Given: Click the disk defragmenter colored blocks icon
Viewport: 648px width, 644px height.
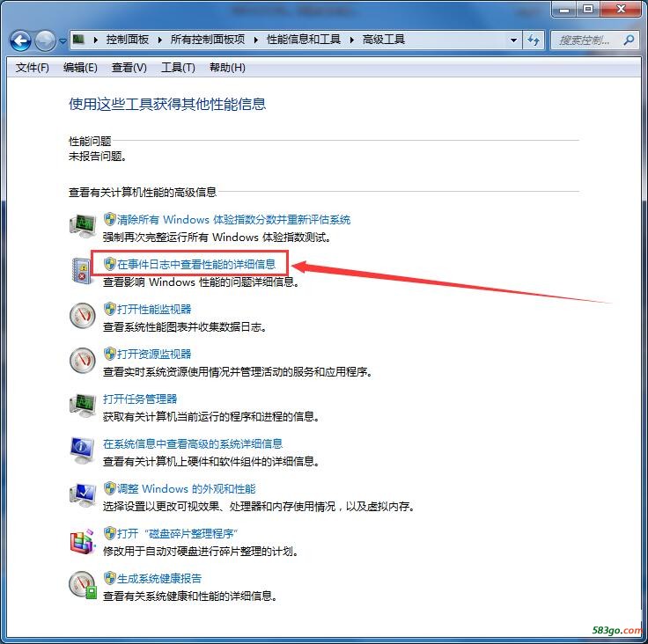Looking at the screenshot, I should pos(82,541).
